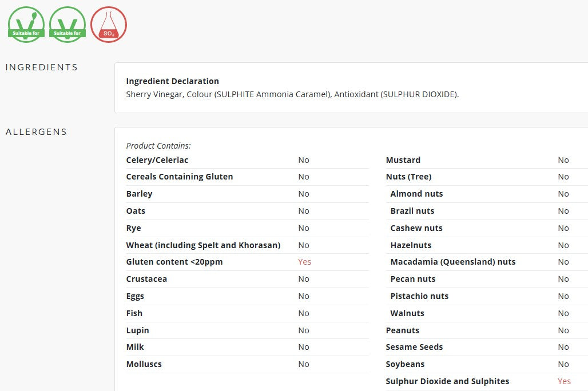The height and width of the screenshot is (391, 588).
Task: Click the green Suitable for badge without leaf
Action: coord(67,25)
